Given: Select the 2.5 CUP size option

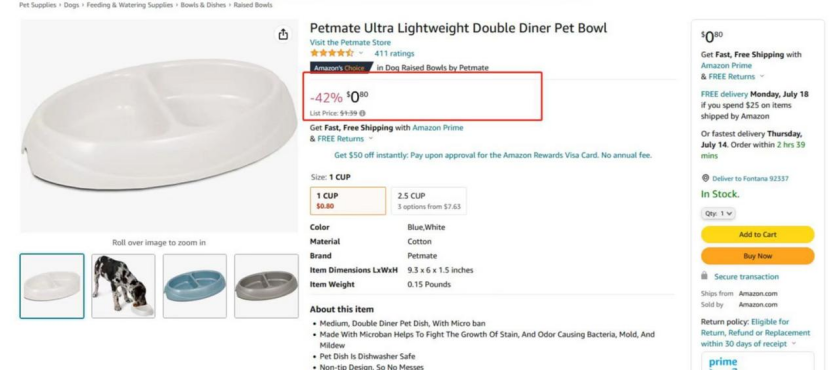Looking at the screenshot, I should coord(429,201).
